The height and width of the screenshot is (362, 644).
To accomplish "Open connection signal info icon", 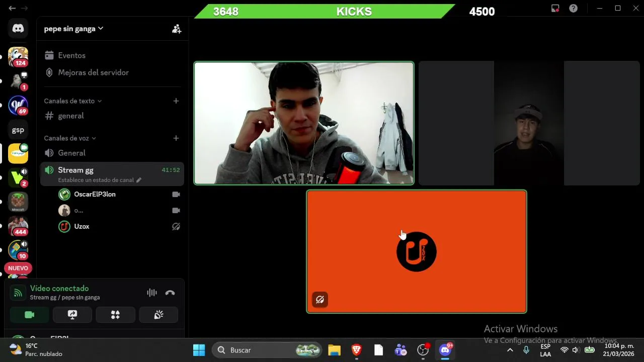I will click(18, 293).
